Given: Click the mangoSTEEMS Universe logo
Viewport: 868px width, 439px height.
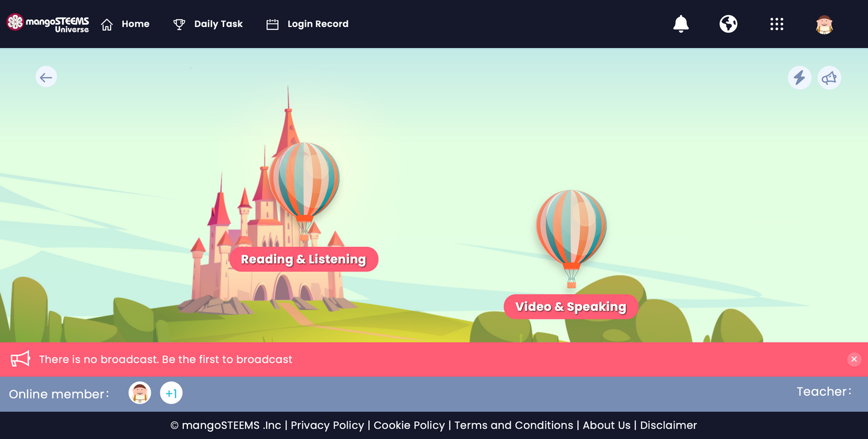Looking at the screenshot, I should pyautogui.click(x=48, y=23).
